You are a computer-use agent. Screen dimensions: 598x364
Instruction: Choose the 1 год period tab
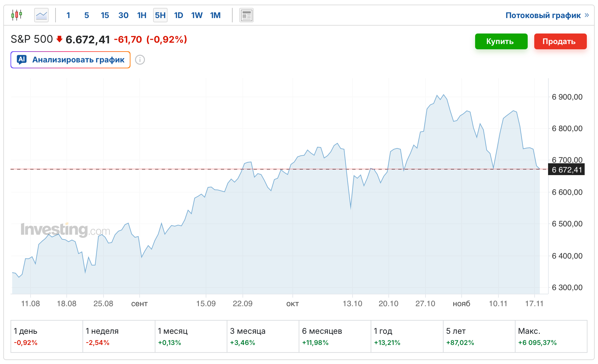pyautogui.click(x=407, y=336)
